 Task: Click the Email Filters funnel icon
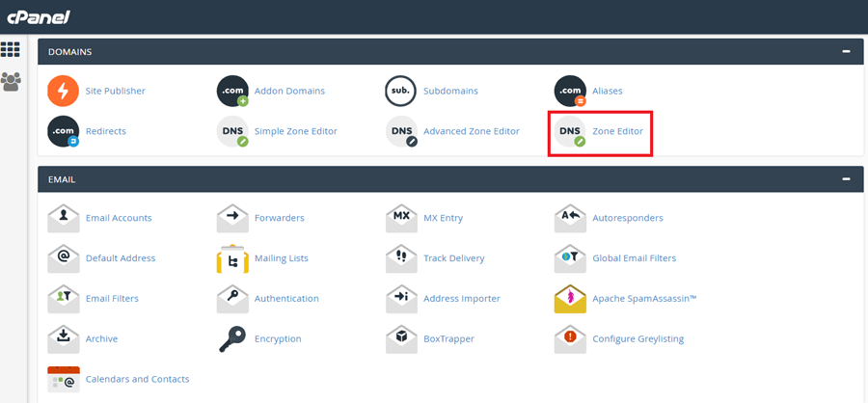(63, 299)
